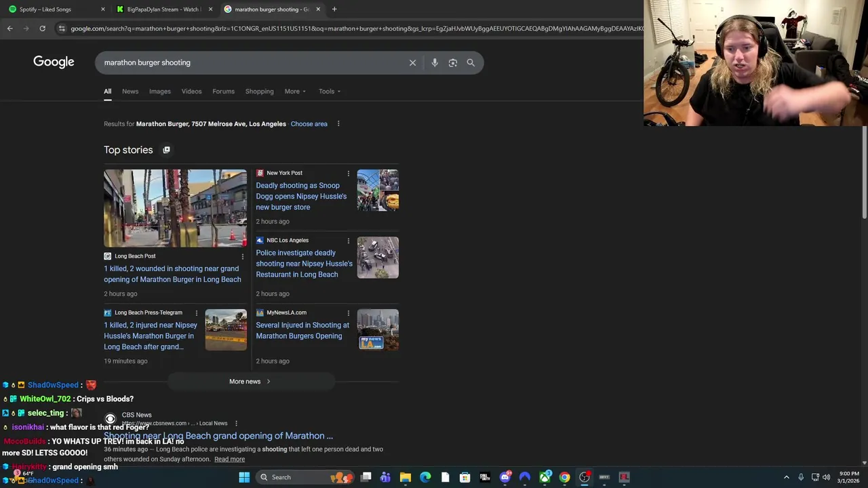Screen dimensions: 868x488
Task: Open microphone status in system tray
Action: point(801,477)
